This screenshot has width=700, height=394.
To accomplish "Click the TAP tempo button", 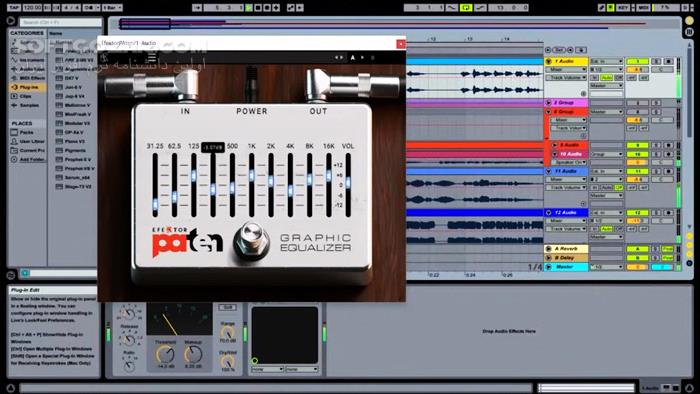I will tap(14, 8).
